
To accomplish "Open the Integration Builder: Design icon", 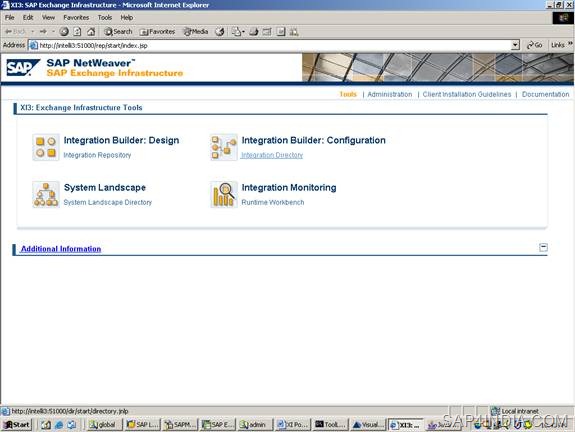I will (45, 147).
